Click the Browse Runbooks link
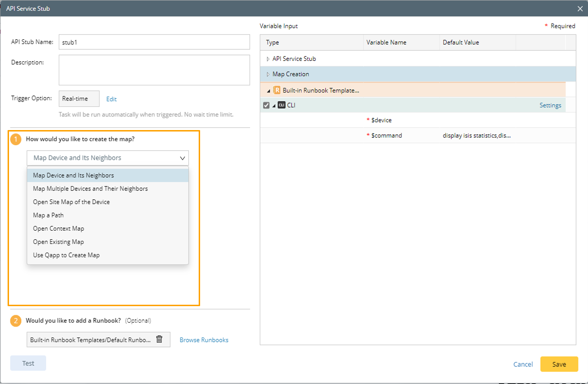Screen dimensions: 588x384 tap(204, 340)
